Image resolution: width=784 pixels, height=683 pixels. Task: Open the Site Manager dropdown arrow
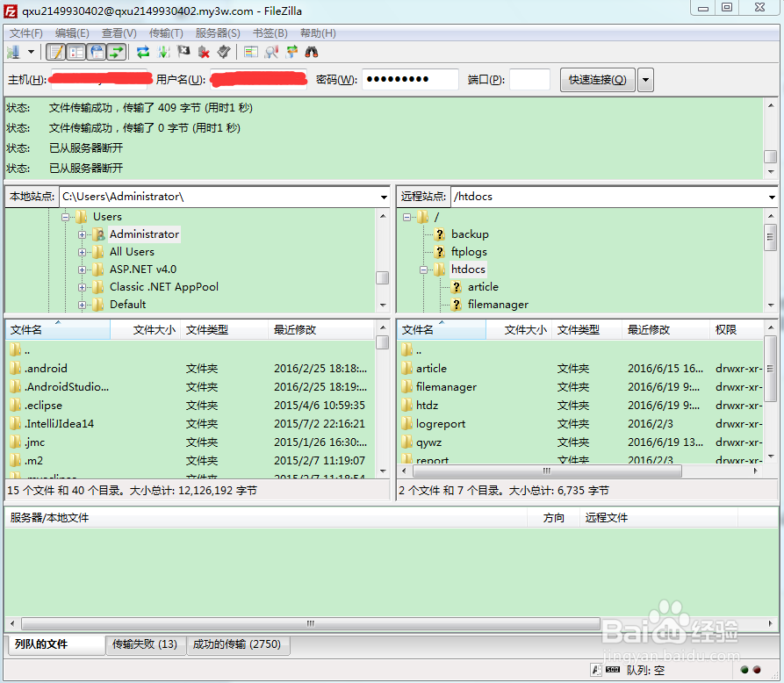point(31,52)
